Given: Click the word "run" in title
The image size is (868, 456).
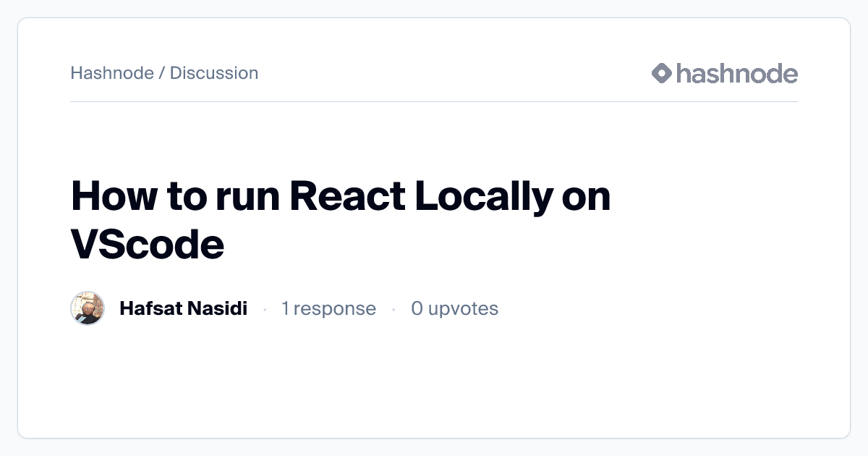Looking at the screenshot, I should point(247,198).
